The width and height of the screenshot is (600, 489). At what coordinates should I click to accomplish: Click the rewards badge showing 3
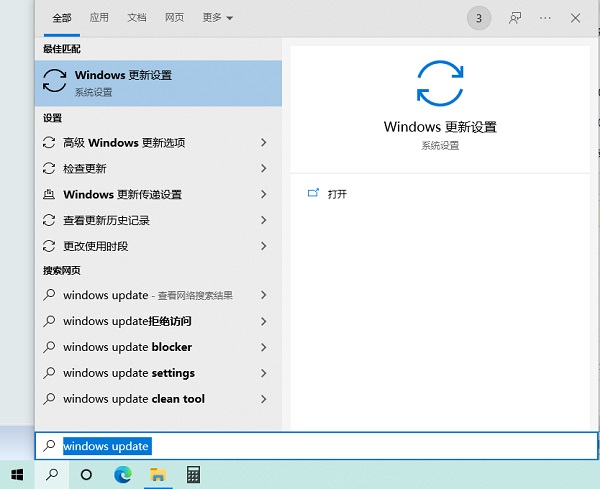479,18
